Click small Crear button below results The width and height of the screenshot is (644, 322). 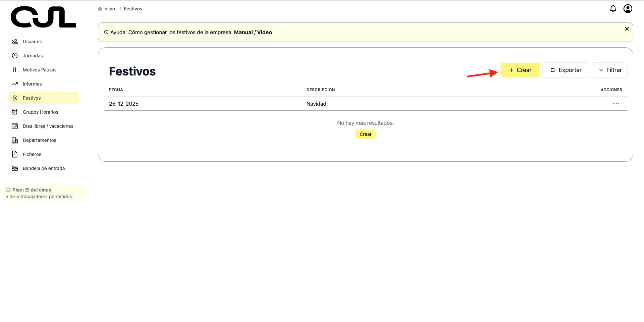(365, 134)
